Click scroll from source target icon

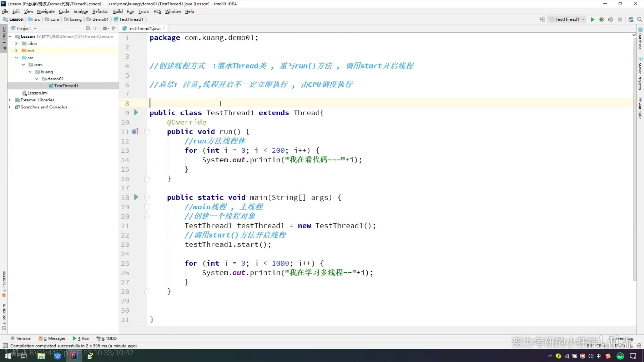click(x=88, y=28)
